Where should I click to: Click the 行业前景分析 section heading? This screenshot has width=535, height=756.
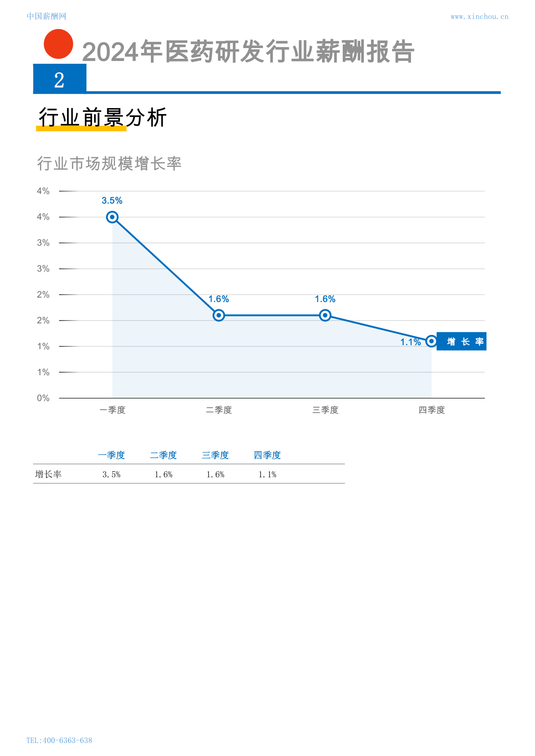[x=102, y=118]
